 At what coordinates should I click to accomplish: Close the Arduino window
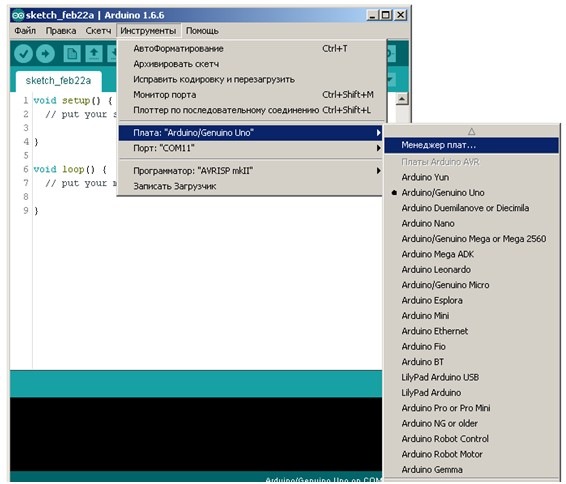coord(401,15)
